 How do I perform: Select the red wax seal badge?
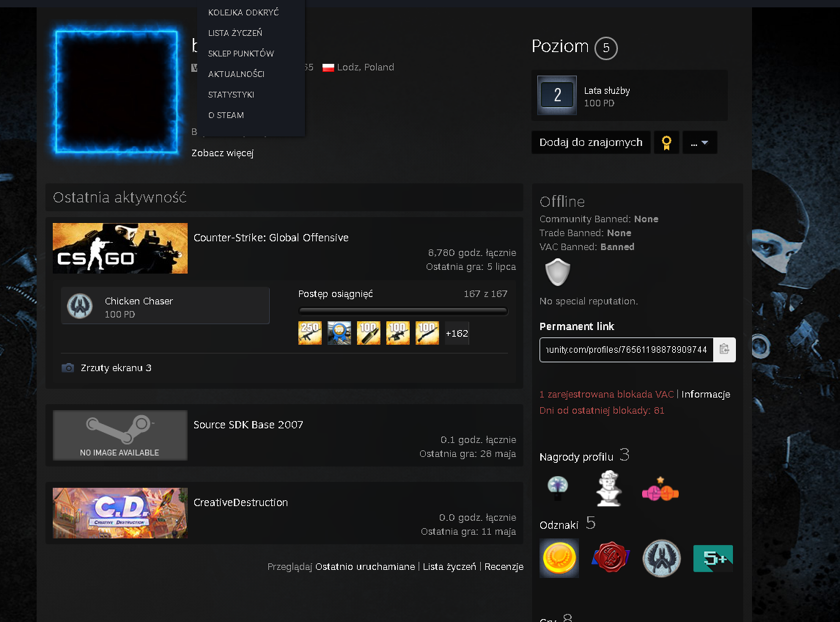click(610, 558)
